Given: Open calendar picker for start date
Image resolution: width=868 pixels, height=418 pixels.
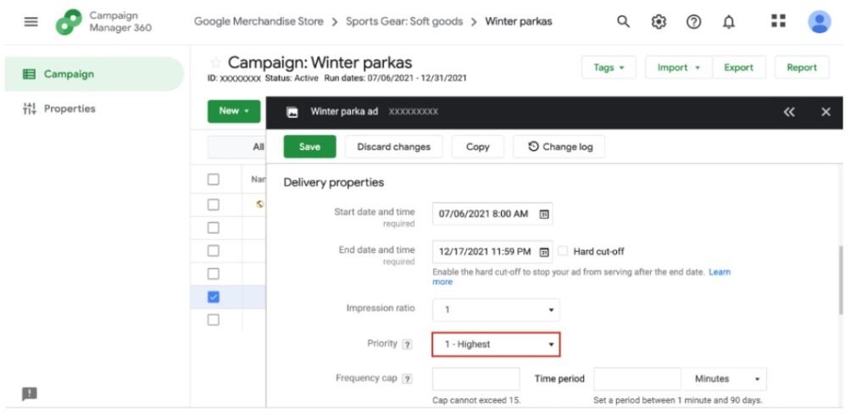Looking at the screenshot, I should tap(544, 215).
